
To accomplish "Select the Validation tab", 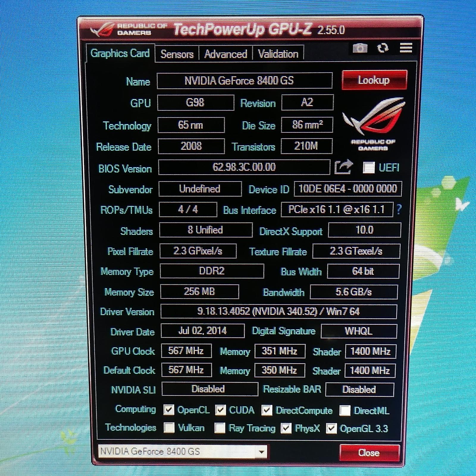I will click(x=278, y=54).
